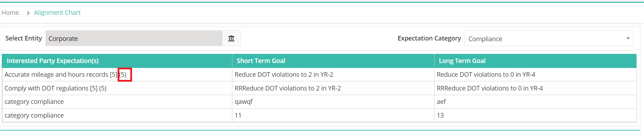Image resolution: width=644 pixels, height=138 pixels.
Task: Open the Expectation Category dropdown
Action: pyautogui.click(x=549, y=38)
